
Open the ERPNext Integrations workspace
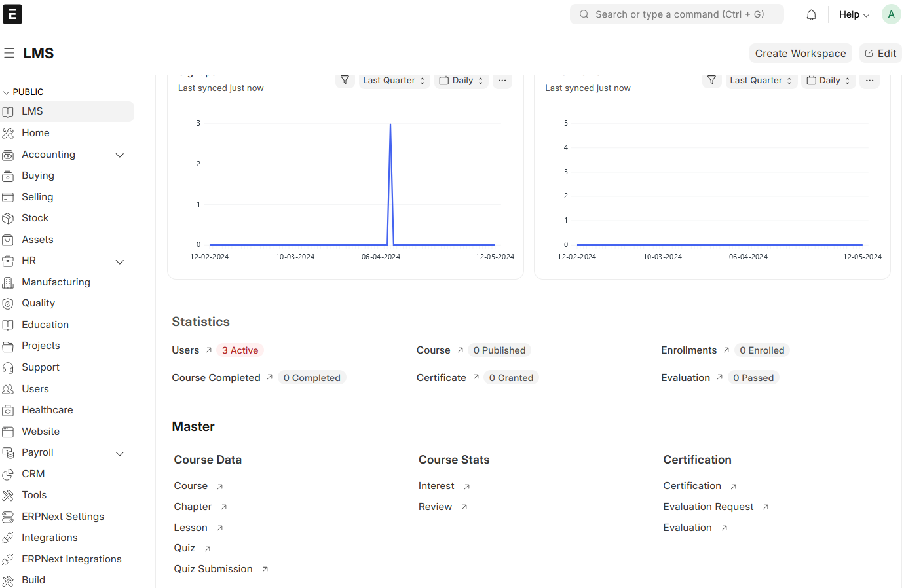tap(71, 559)
